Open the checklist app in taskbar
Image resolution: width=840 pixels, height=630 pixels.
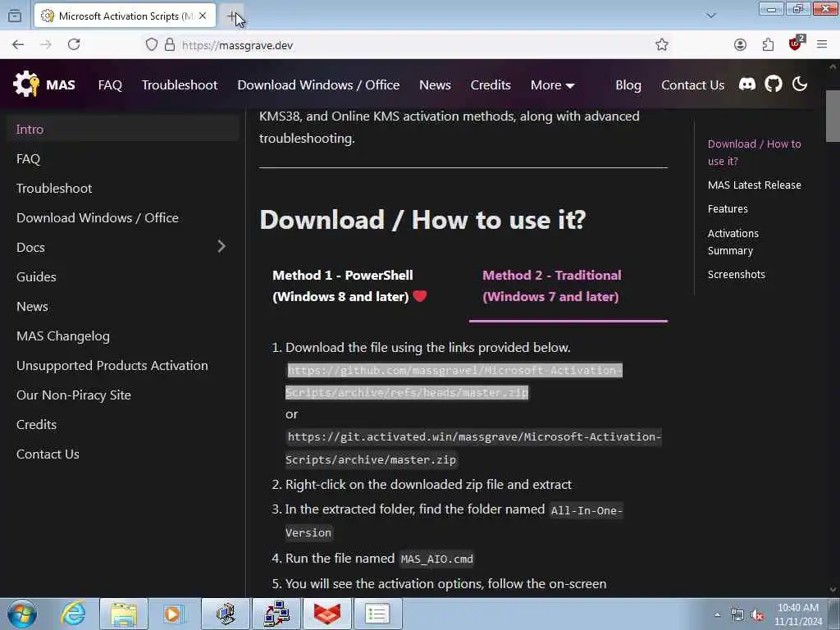377,614
